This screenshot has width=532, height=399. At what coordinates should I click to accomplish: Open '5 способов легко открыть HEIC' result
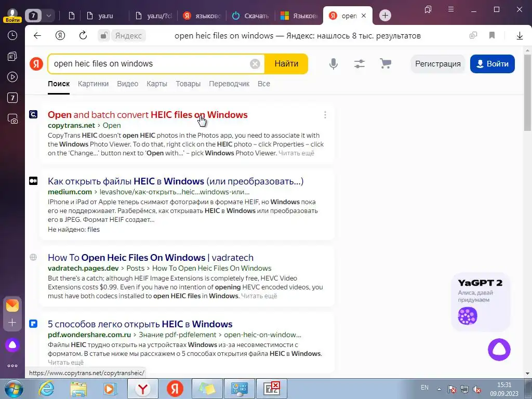pos(140,324)
